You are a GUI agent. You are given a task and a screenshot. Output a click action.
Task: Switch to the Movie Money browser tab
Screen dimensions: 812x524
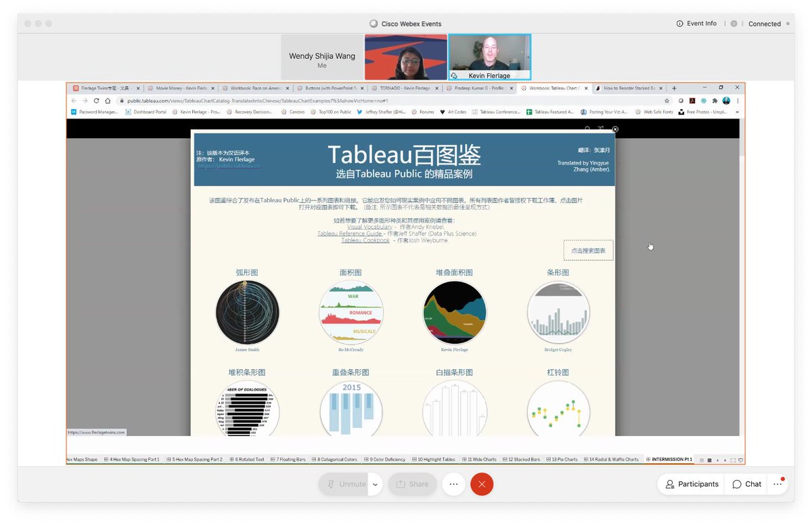click(x=181, y=88)
